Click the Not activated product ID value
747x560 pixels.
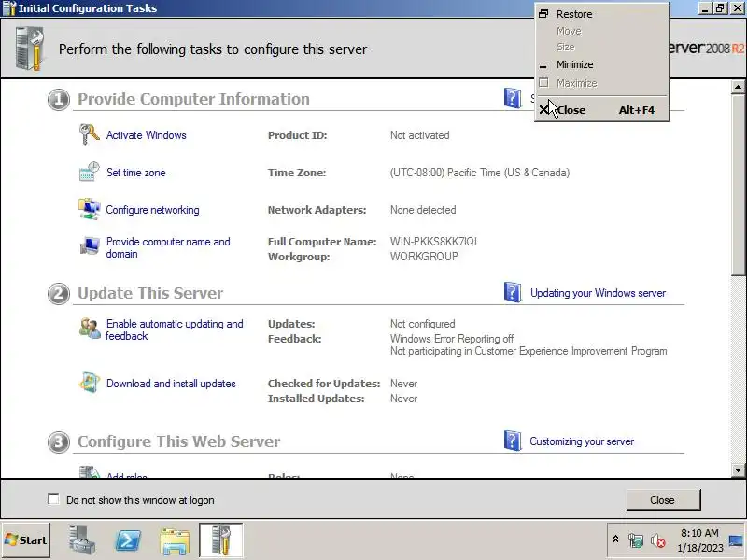tap(419, 135)
